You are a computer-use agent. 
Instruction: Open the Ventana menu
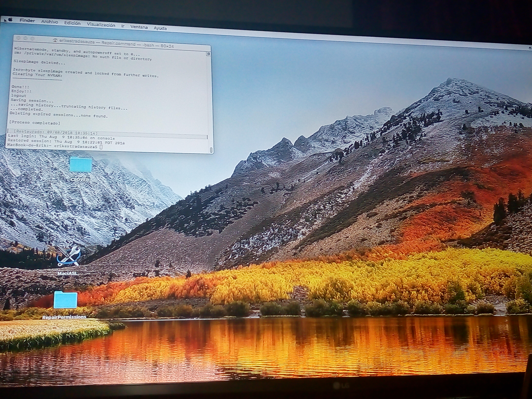click(139, 27)
